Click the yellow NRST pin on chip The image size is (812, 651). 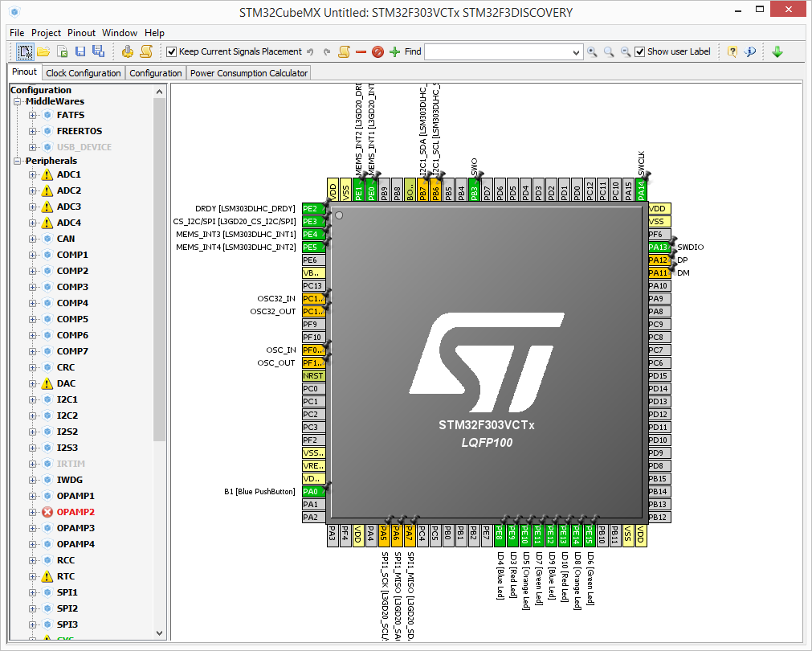(312, 375)
